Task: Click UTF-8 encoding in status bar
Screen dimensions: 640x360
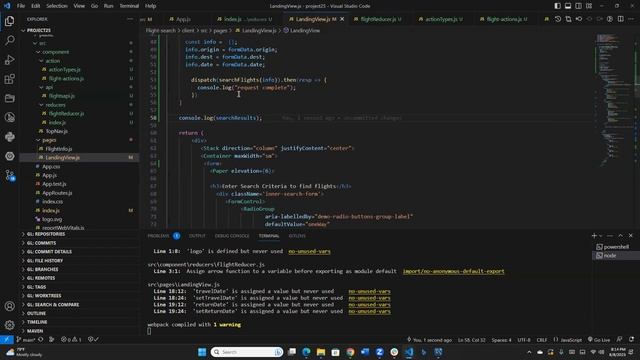Action: (x=524, y=340)
